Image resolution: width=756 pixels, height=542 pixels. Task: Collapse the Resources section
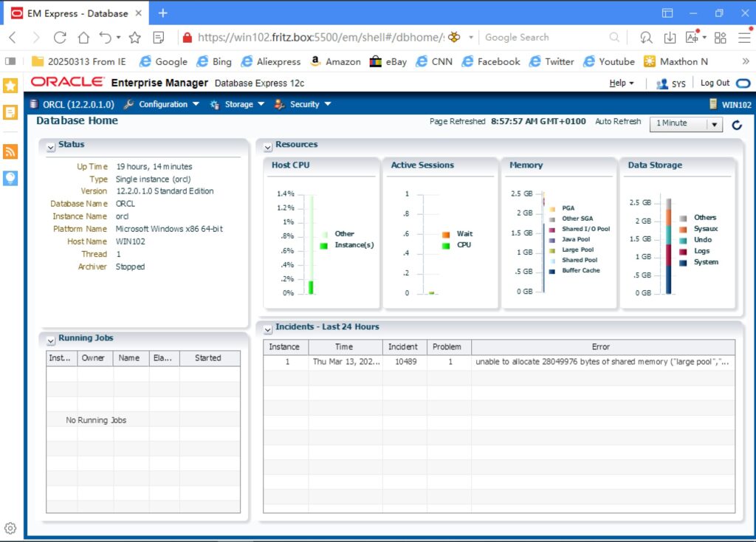pos(267,147)
